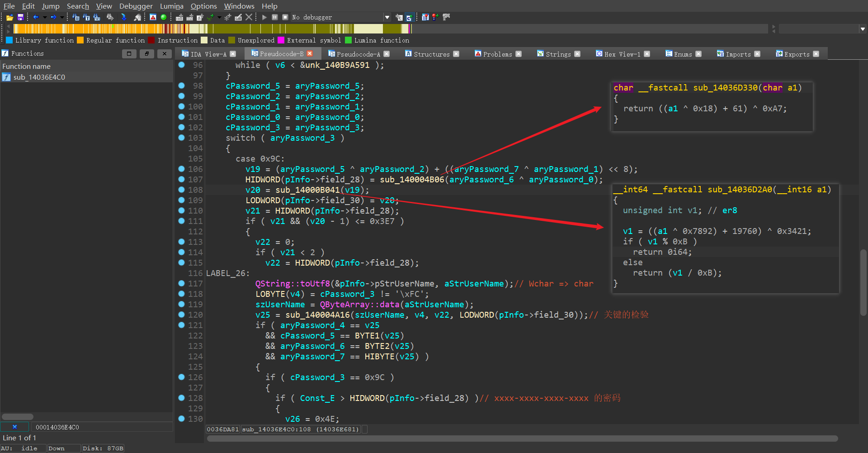Select sub_14036E4C0 in the Functions list

(x=39, y=77)
